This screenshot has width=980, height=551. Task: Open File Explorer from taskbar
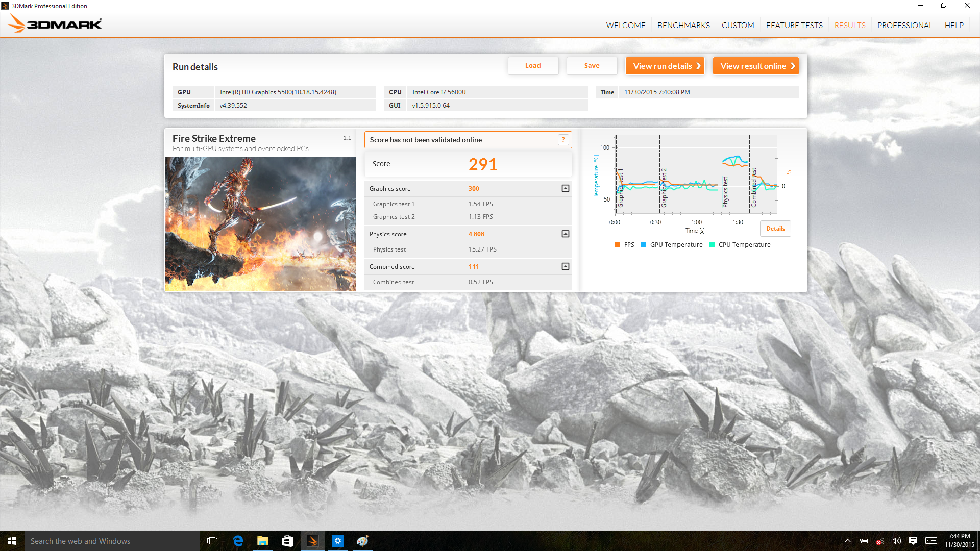(x=262, y=541)
